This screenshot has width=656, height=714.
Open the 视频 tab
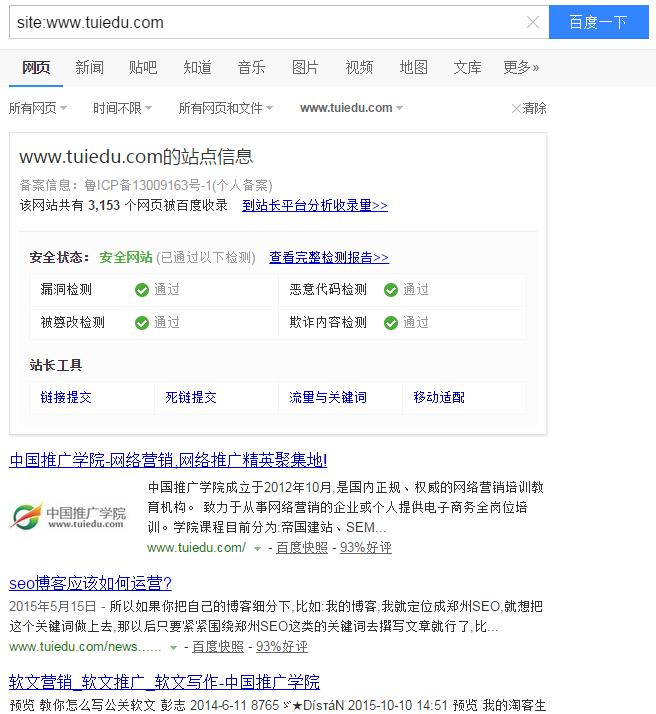pos(359,67)
